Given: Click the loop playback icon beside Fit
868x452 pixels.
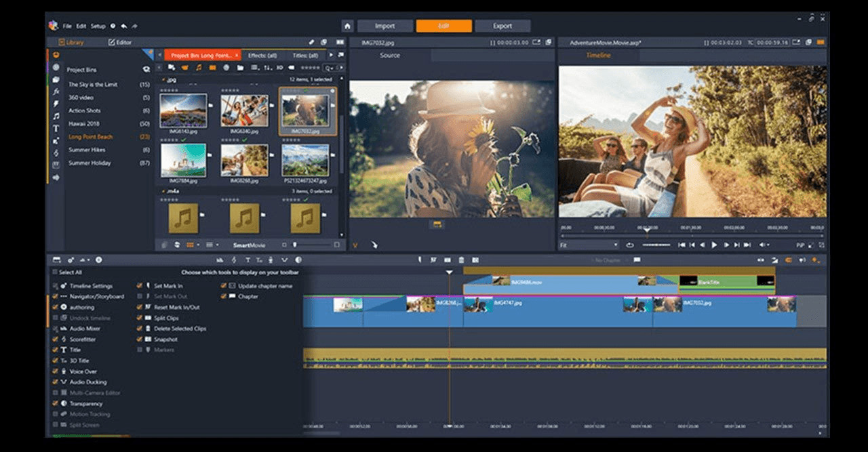Looking at the screenshot, I should click(630, 245).
